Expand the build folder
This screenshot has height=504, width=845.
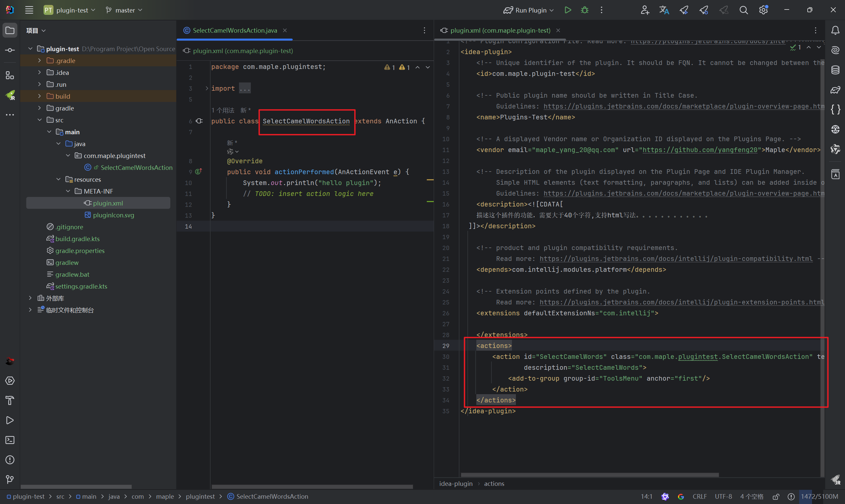click(39, 96)
